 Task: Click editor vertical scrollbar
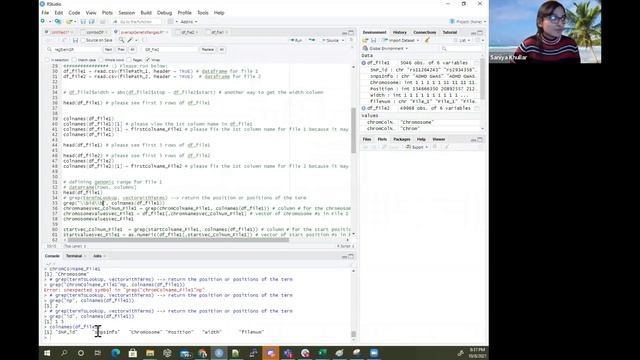(353, 131)
